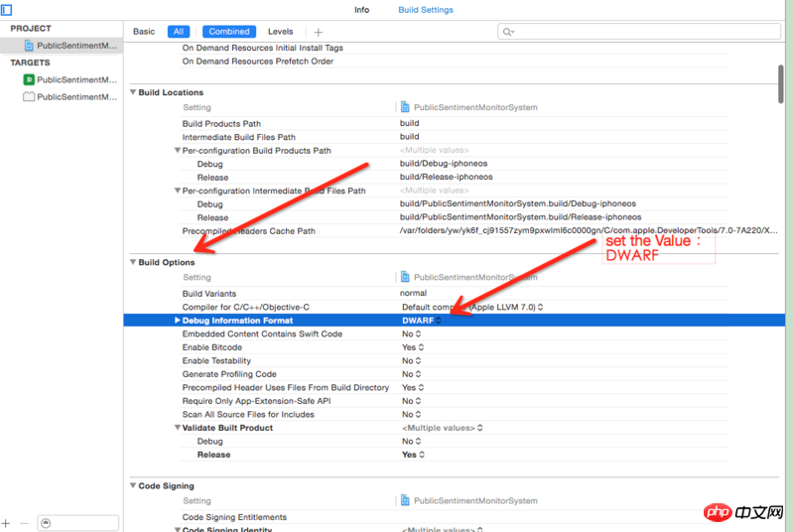Select the 'normal' Build Variants value
The height and width of the screenshot is (532, 794).
click(x=413, y=293)
